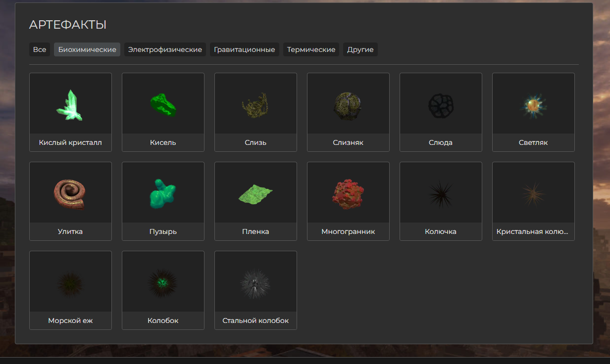Image resolution: width=610 pixels, height=364 pixels.
Task: Open the Другие category tab
Action: [360, 49]
